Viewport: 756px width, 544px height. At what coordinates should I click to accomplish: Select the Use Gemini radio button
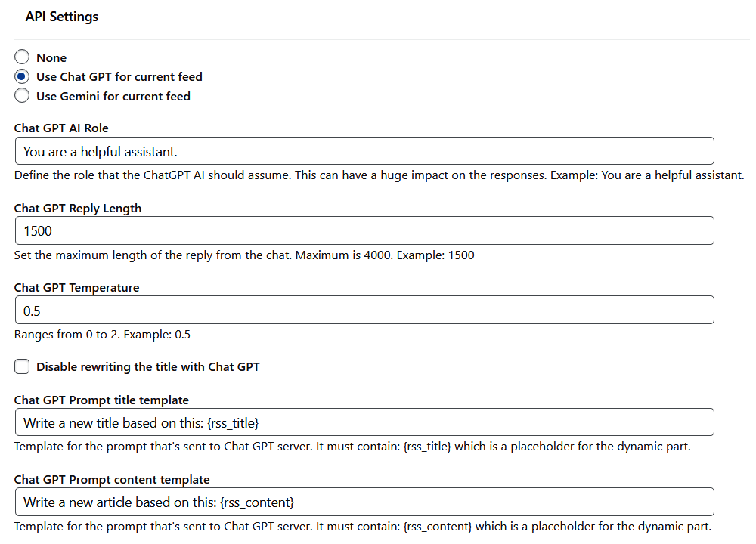(22, 96)
